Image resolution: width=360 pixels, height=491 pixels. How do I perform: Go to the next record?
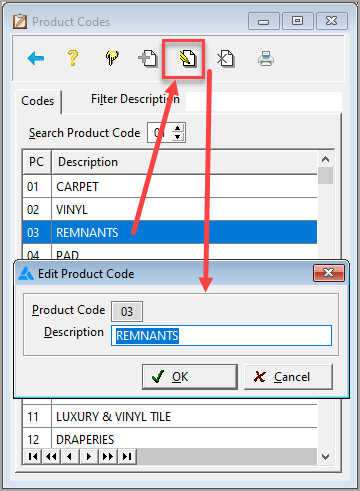click(89, 456)
